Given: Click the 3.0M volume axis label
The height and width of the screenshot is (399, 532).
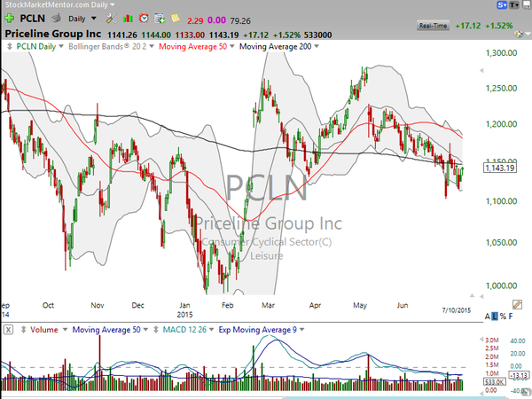Looking at the screenshot, I should 492,340.
